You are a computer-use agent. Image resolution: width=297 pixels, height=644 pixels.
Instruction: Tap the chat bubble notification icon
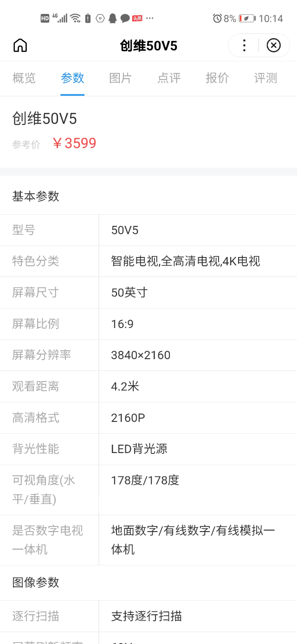125,19
